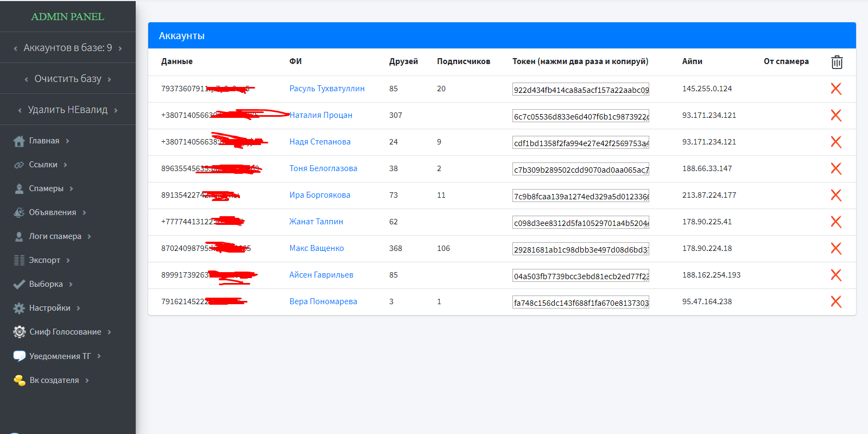Viewport: 868px width, 434px height.
Task: Click the person icon beside Спамеры
Action: point(19,189)
